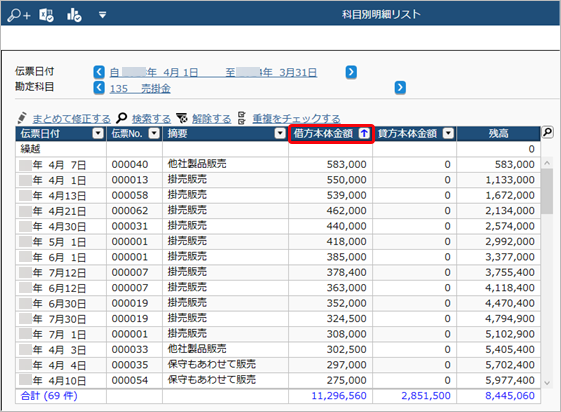Open 摘要 column filter dropdown
The image size is (561, 412).
coord(280,133)
